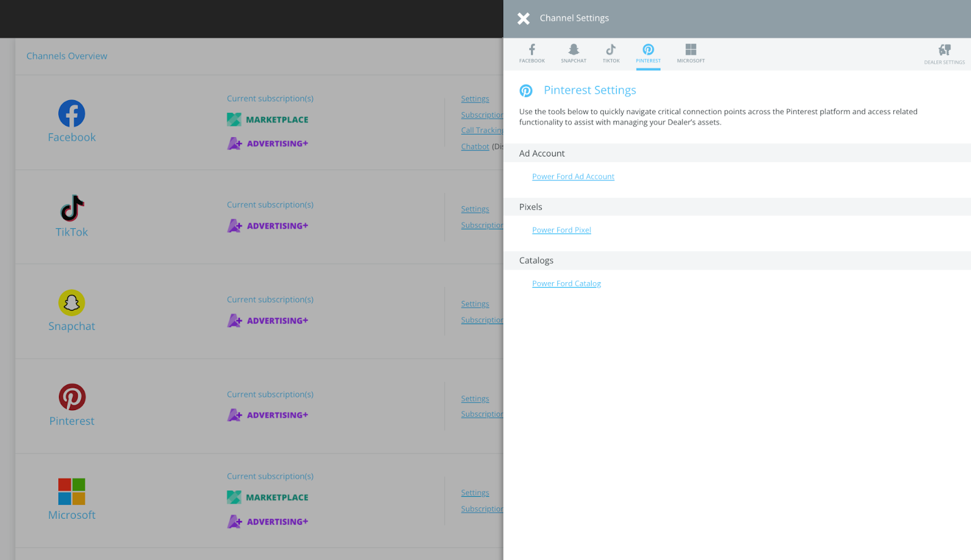Open Subscription link in the Microsoft row

[482, 509]
